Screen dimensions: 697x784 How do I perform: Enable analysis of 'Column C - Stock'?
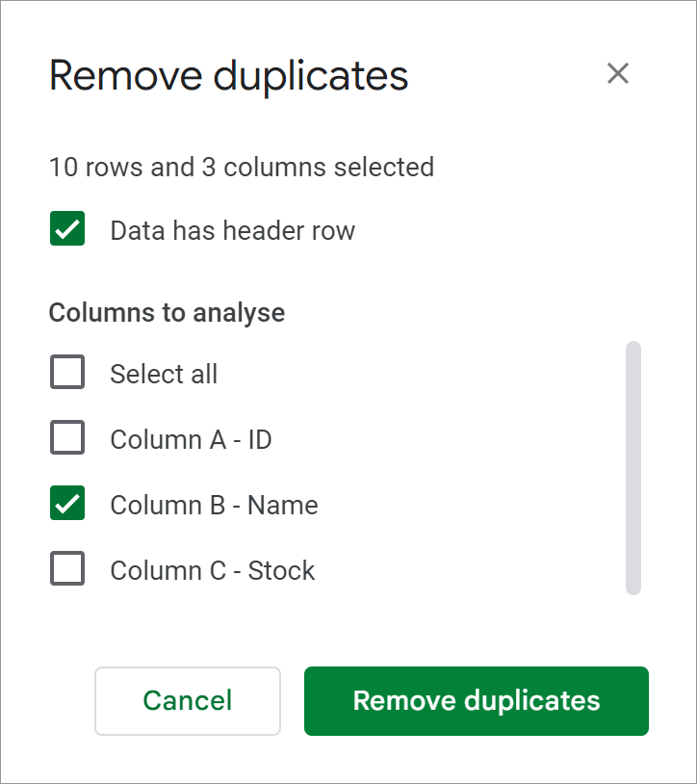point(67,569)
